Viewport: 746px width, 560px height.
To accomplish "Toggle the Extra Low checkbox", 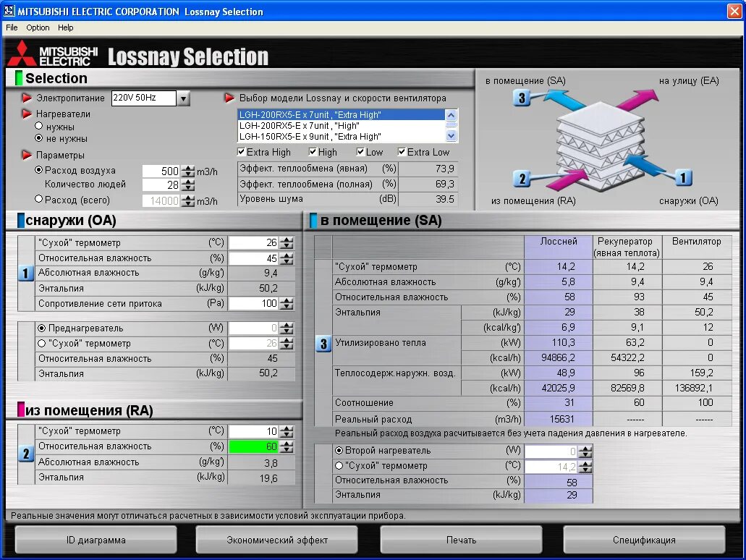I will click(x=402, y=152).
